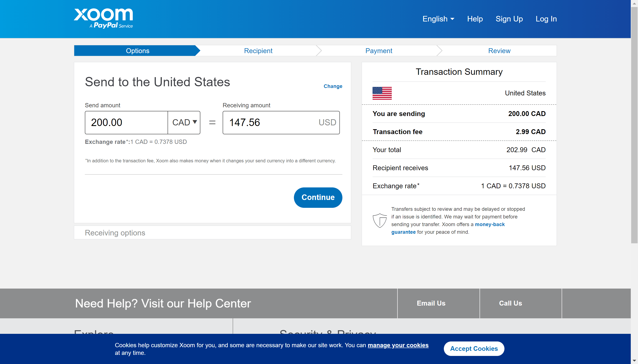
Task: Select the Email Us option
Action: click(x=431, y=303)
